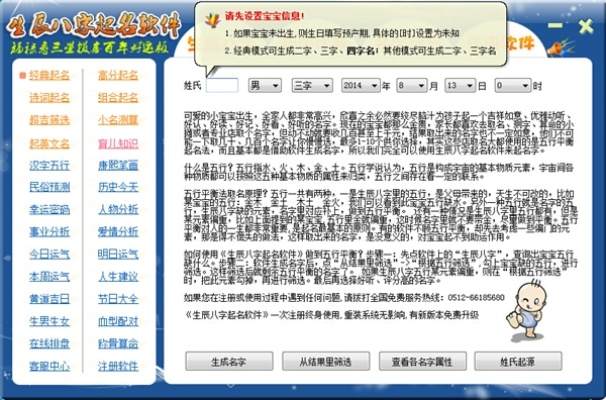This screenshot has width=606, height=400.
Task: Open 在线排盘
Action: click(x=49, y=344)
